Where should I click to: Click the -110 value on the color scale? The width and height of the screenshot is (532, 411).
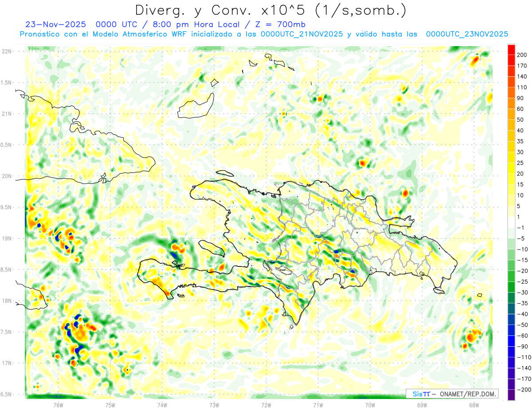(524, 357)
